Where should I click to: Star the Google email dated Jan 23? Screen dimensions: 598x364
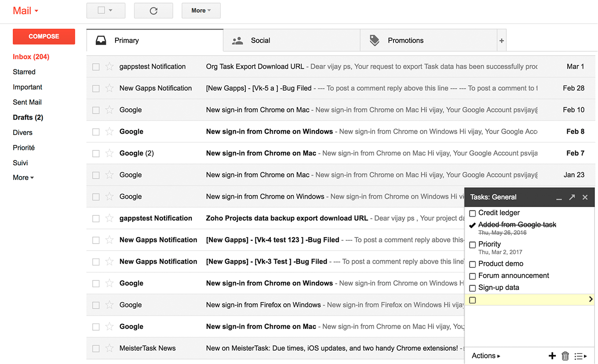(109, 175)
